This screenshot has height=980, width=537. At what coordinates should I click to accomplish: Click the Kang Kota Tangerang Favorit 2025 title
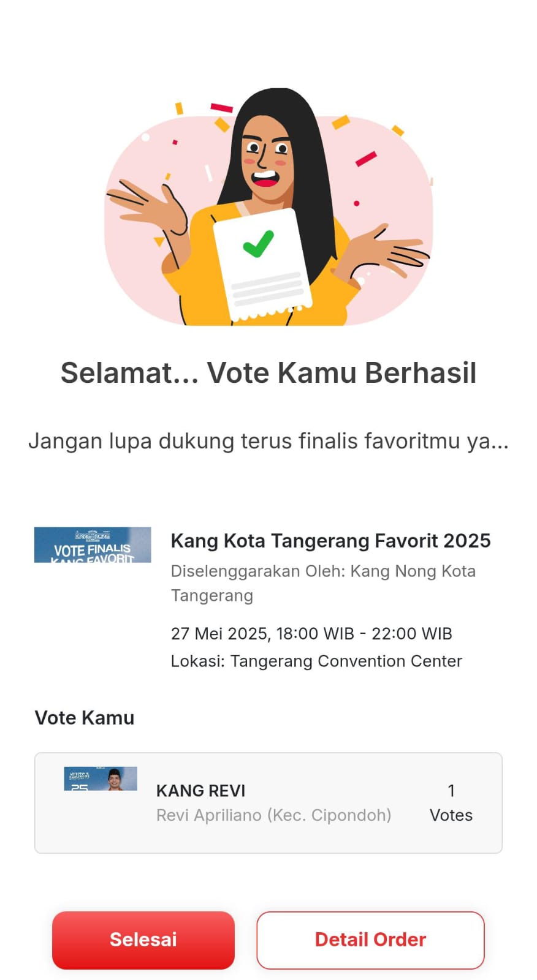tap(330, 541)
